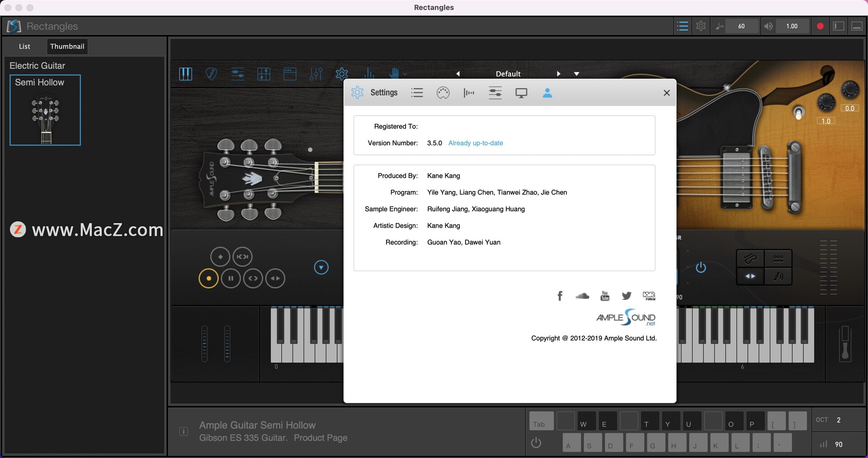Open the Default preset dropdown arrow

coord(577,73)
